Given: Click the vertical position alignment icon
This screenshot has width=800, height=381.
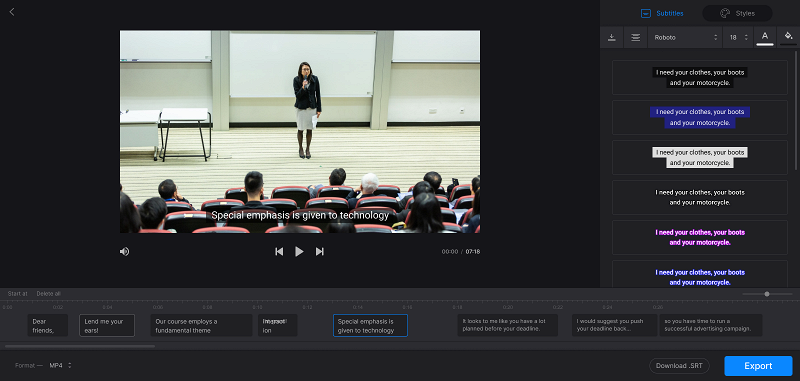Looking at the screenshot, I should [612, 37].
